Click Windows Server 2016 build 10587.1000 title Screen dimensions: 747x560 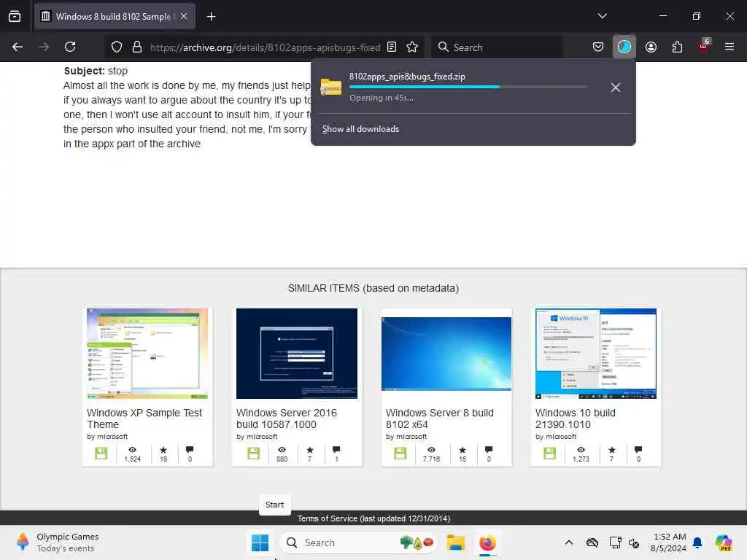coord(286,419)
